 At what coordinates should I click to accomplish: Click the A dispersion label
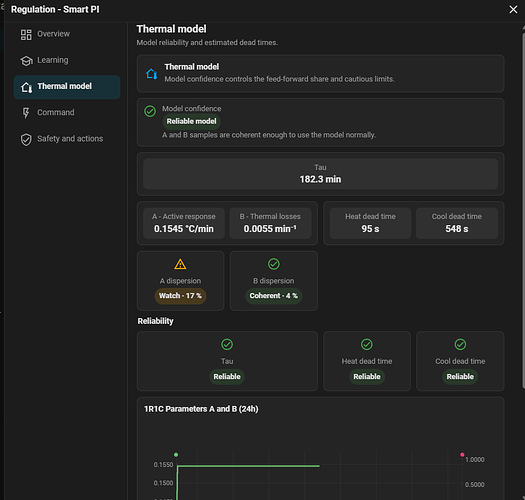coord(180,281)
